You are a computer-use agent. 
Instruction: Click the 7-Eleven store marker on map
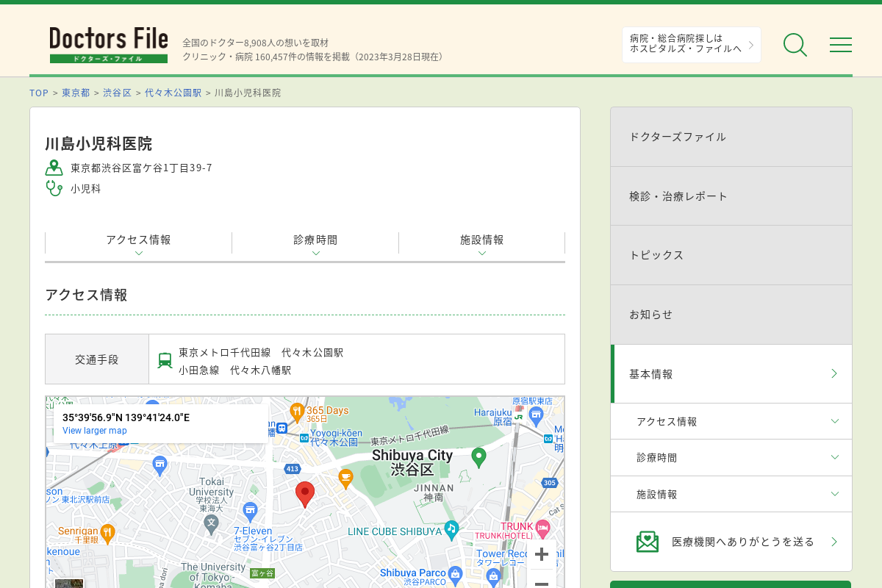[x=251, y=511]
